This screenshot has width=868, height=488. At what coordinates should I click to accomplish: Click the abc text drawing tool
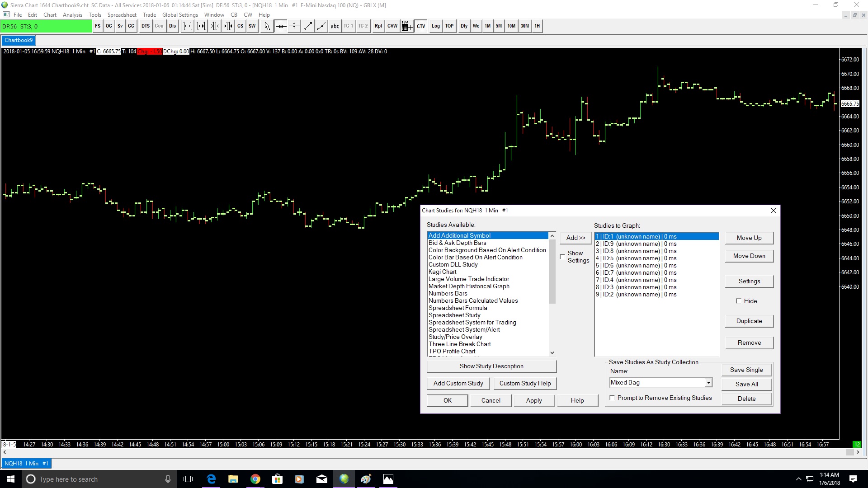coord(335,26)
